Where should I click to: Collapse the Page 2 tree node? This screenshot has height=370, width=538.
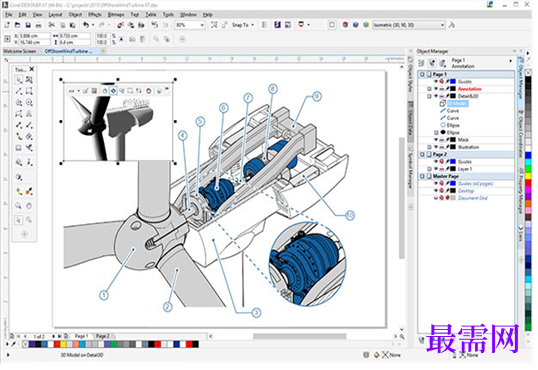[422, 154]
